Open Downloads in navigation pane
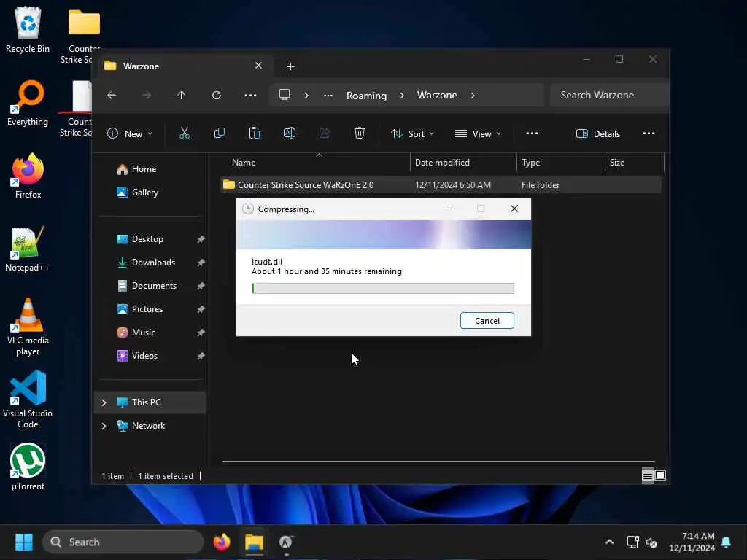The image size is (747, 560). [146, 262]
